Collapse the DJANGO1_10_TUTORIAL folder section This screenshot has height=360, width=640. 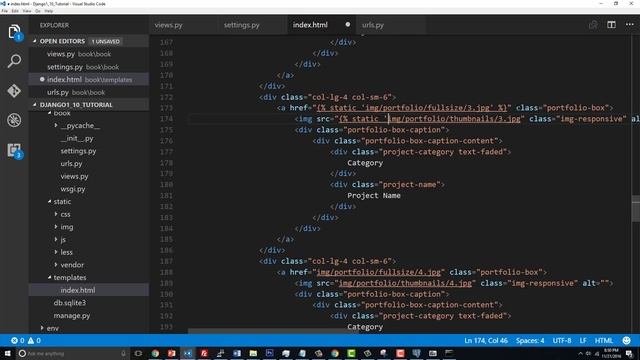35,105
